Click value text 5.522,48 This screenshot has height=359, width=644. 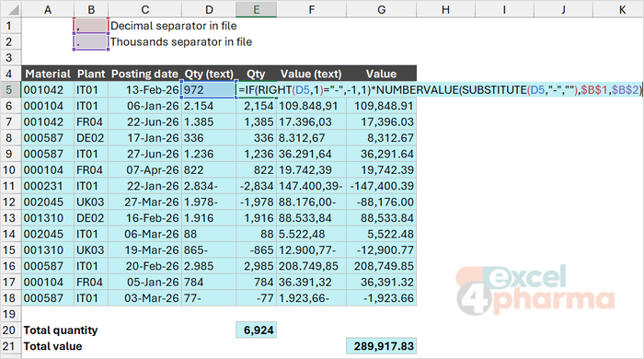point(311,234)
